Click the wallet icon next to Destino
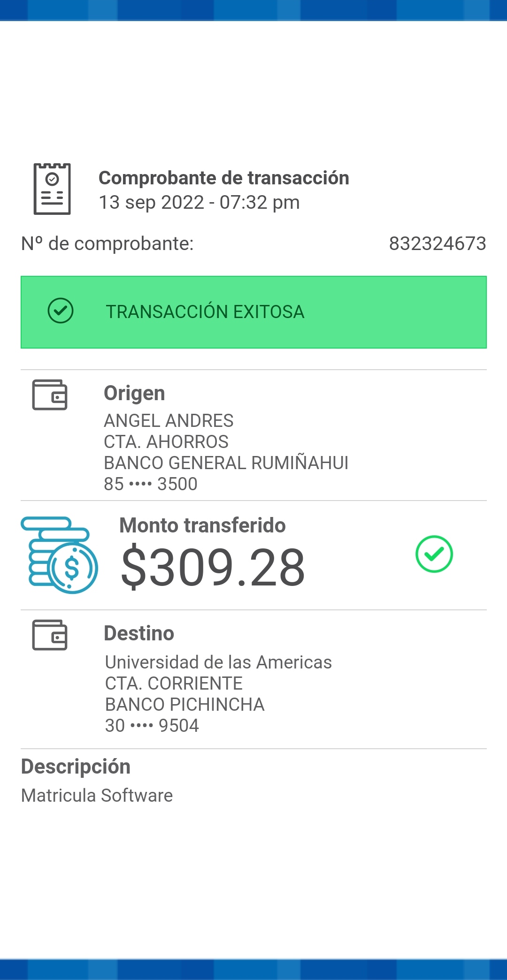The image size is (507, 980). [x=50, y=635]
